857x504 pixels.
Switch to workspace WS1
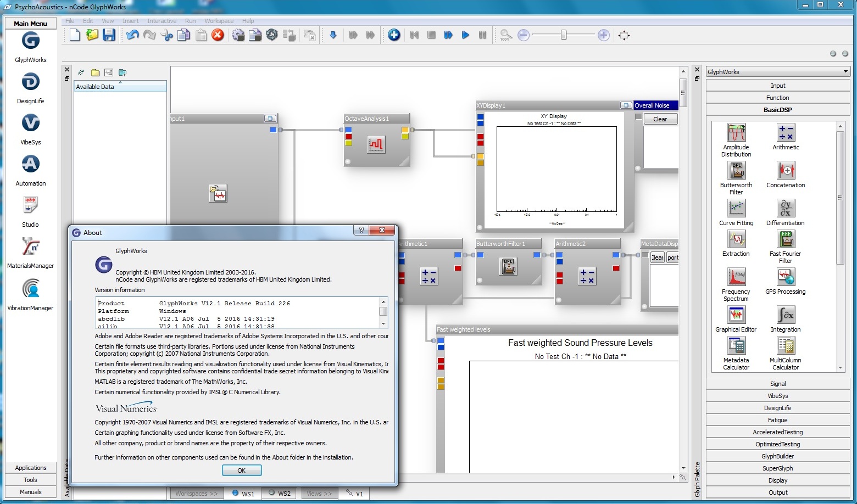(243, 494)
